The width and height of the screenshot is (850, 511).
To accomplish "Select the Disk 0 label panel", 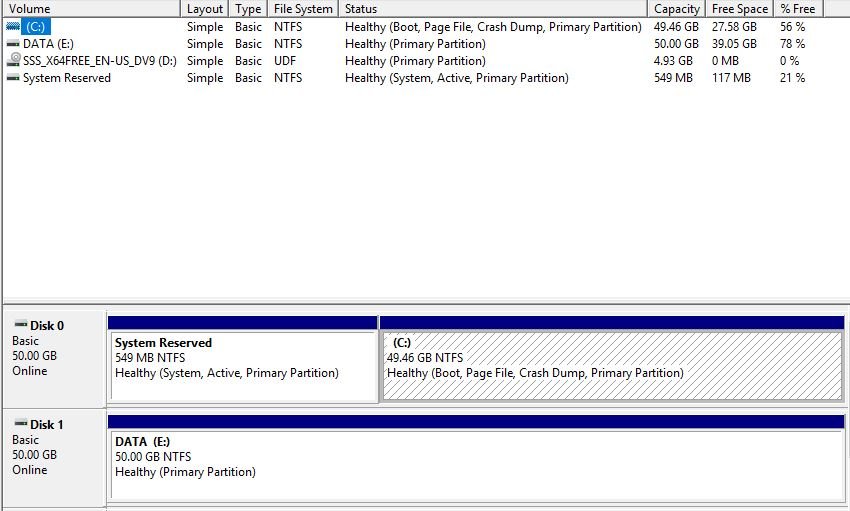I will (x=54, y=358).
